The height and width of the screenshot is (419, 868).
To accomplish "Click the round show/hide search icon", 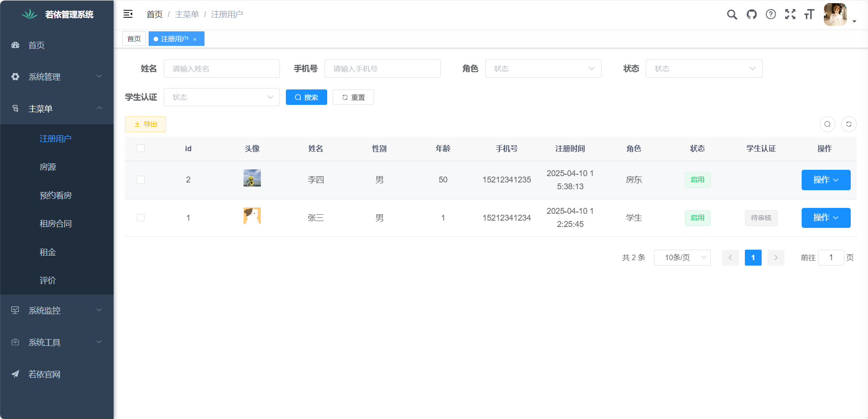I will pyautogui.click(x=828, y=124).
